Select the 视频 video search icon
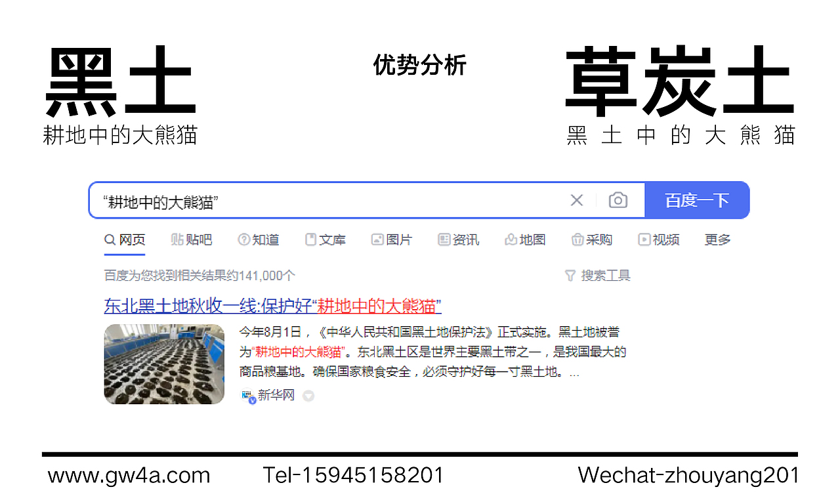The image size is (840, 504). tap(644, 240)
